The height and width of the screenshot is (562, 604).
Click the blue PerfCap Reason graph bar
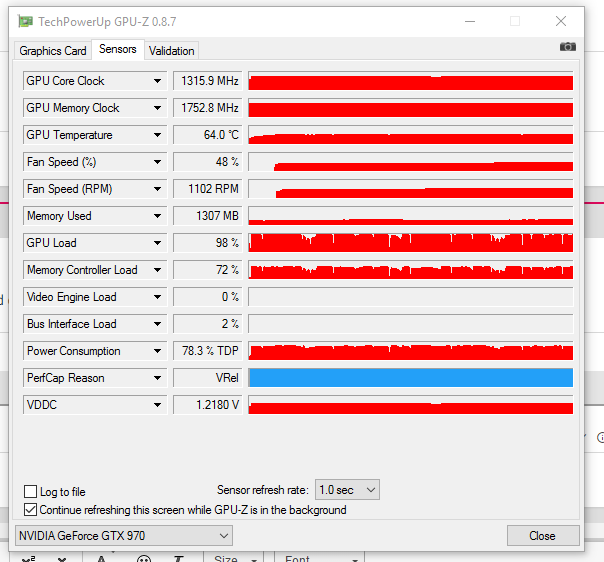411,378
